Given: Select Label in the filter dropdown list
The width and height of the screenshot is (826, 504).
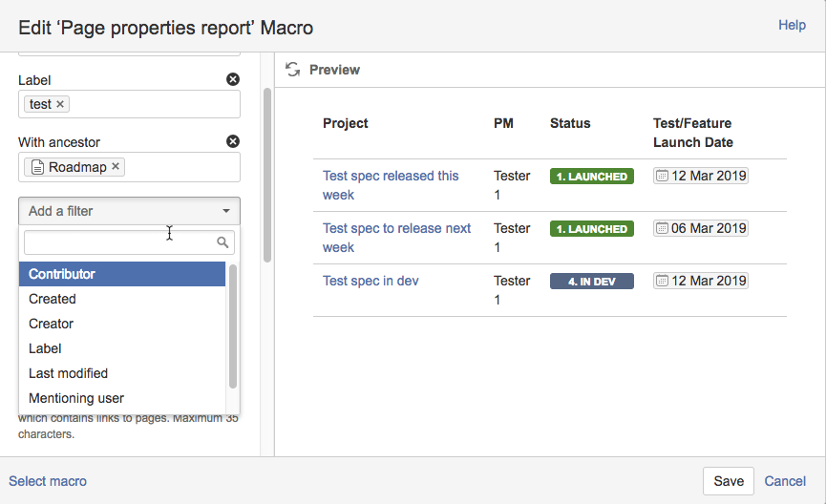Looking at the screenshot, I should (x=122, y=348).
